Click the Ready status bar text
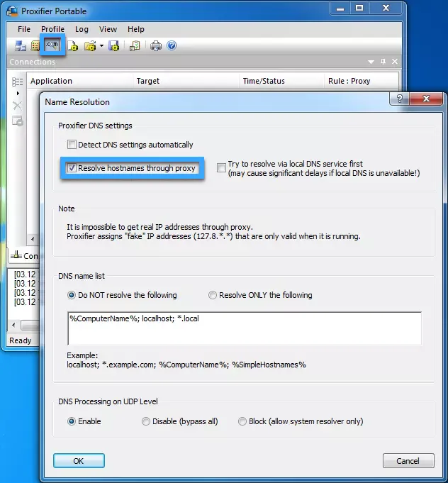The image size is (448, 483). [x=21, y=340]
